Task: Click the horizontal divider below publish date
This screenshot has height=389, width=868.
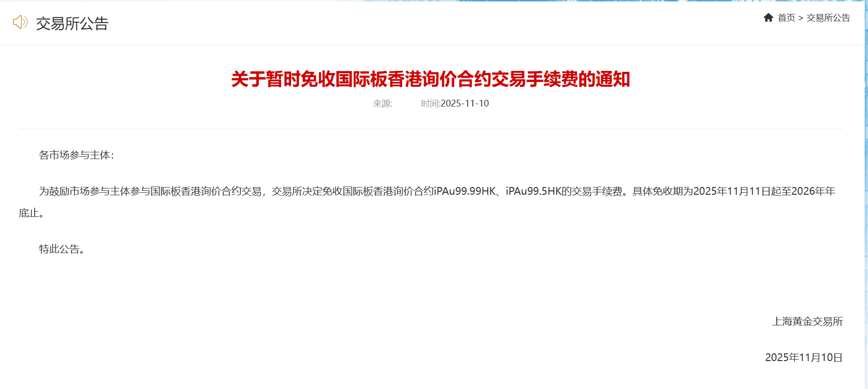Action: [x=431, y=129]
